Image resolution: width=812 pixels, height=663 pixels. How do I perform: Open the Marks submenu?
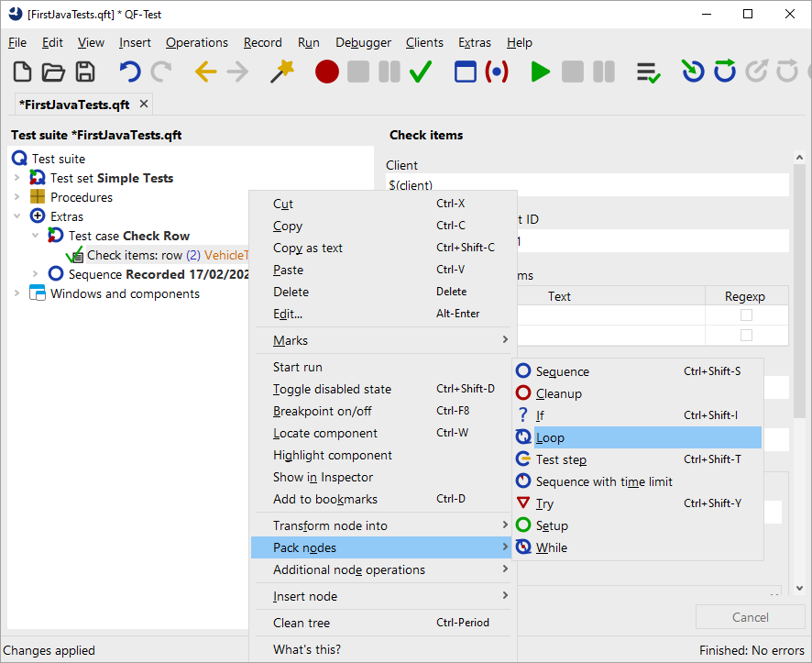384,340
